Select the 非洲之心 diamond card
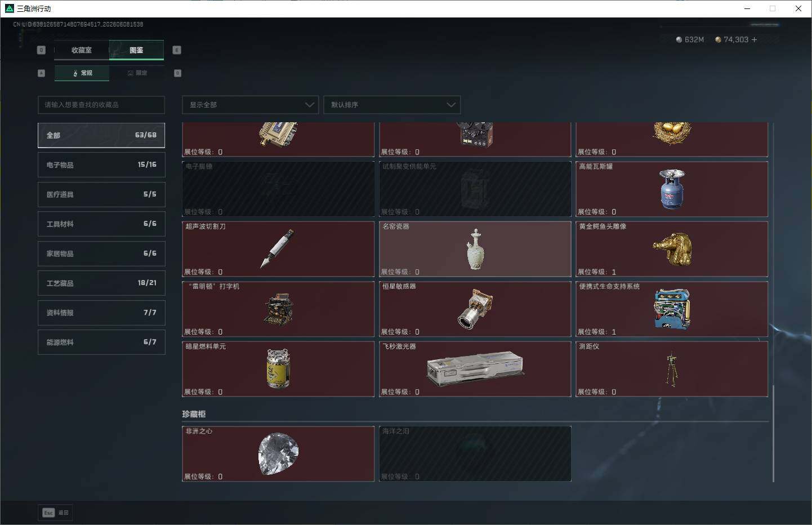This screenshot has height=525, width=812. pyautogui.click(x=278, y=454)
